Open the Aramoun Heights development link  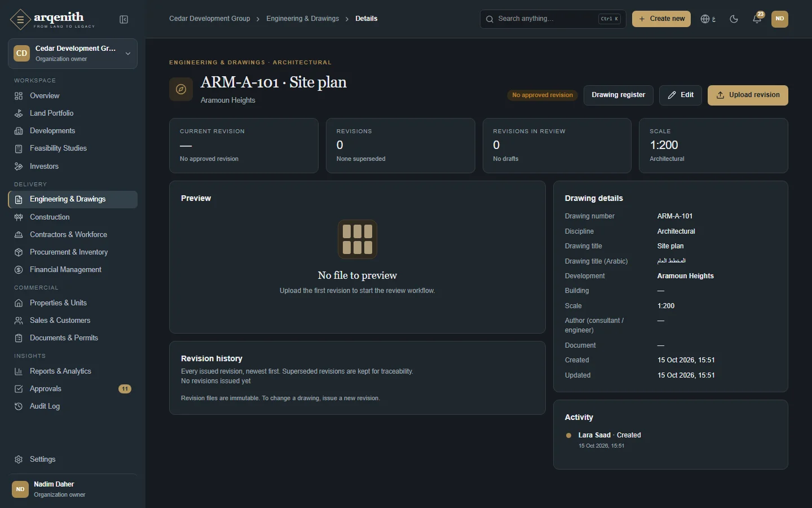pos(686,276)
